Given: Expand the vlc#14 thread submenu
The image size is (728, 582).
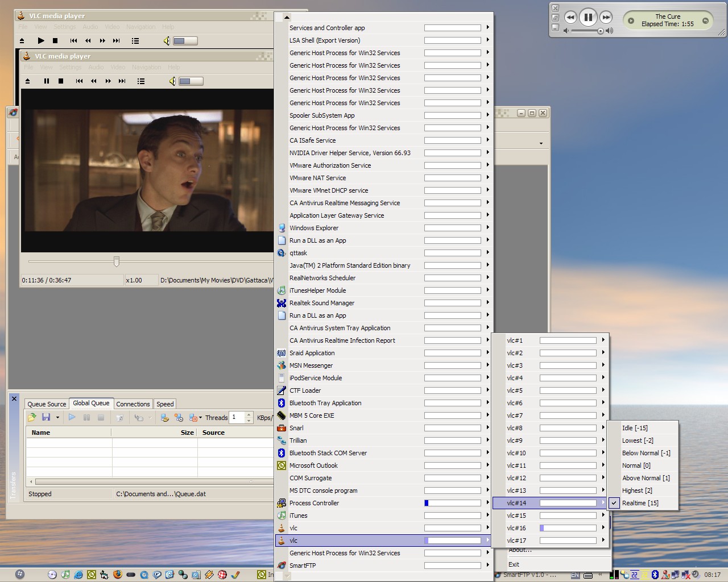Looking at the screenshot, I should tap(550, 503).
